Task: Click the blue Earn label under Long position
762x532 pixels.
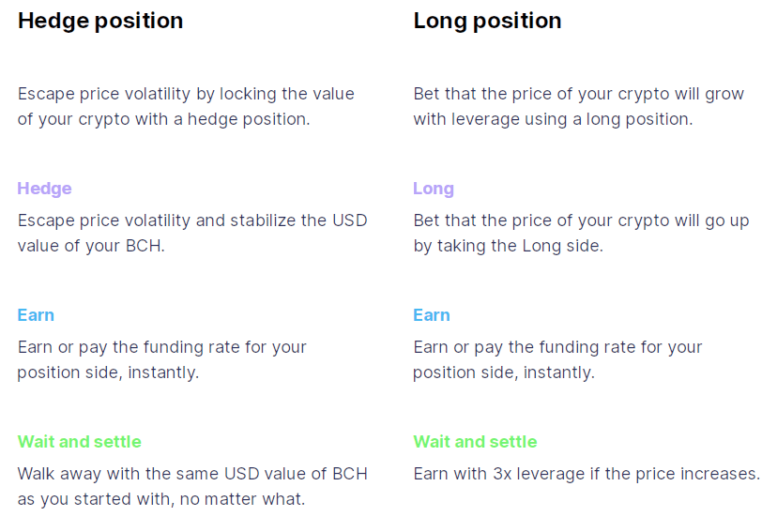Action: click(432, 315)
